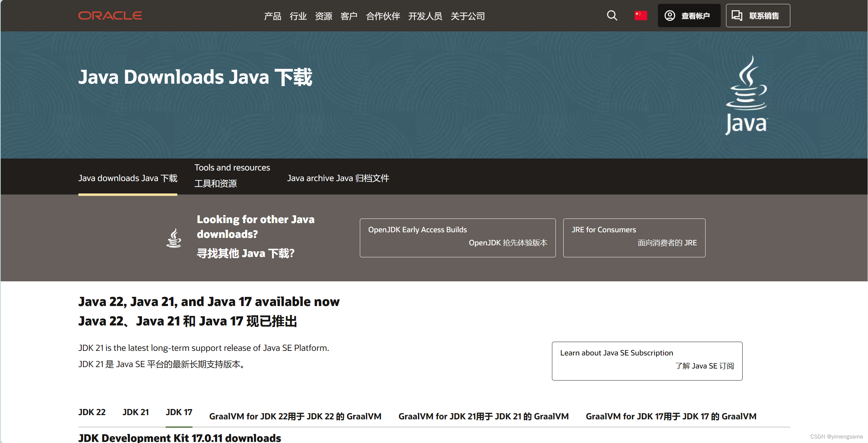Select the JDK 22 tab
868x443 pixels.
click(92, 412)
